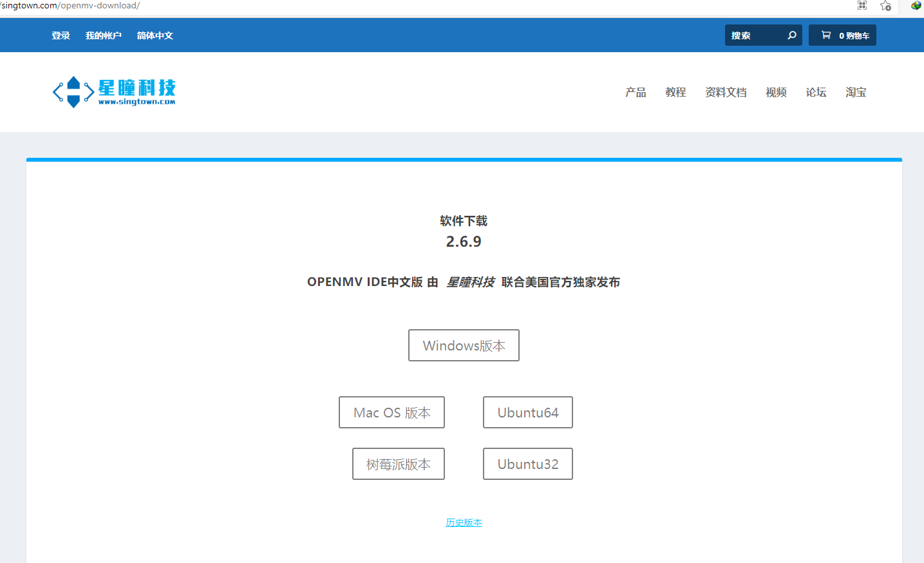Image resolution: width=924 pixels, height=563 pixels.
Task: Download the Ubuntu32 version
Action: (528, 464)
